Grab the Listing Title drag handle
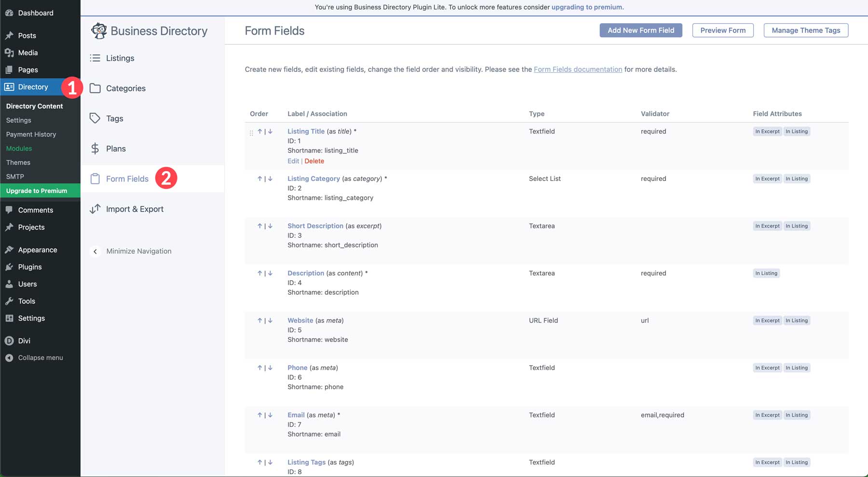This screenshot has height=477, width=868. click(x=251, y=132)
